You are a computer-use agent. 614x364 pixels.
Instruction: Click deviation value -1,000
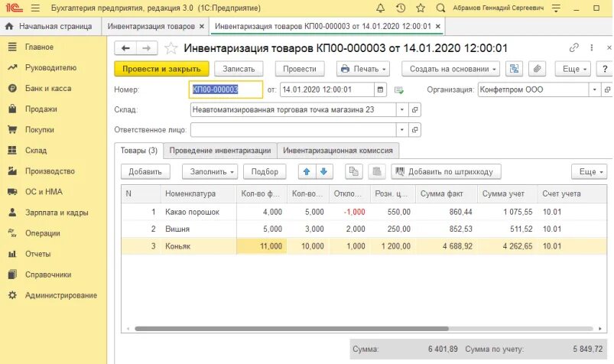pyautogui.click(x=354, y=212)
